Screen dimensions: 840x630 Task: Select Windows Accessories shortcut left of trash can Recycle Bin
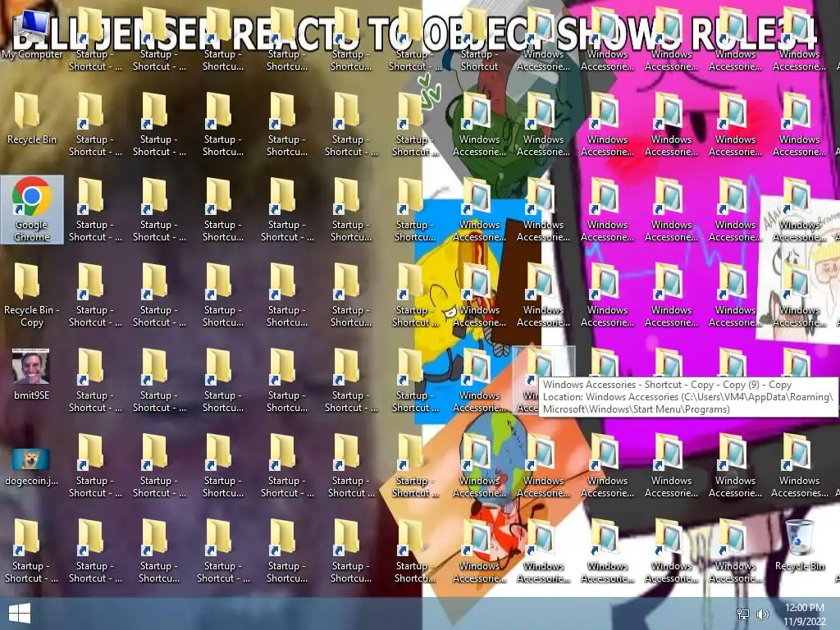click(735, 551)
